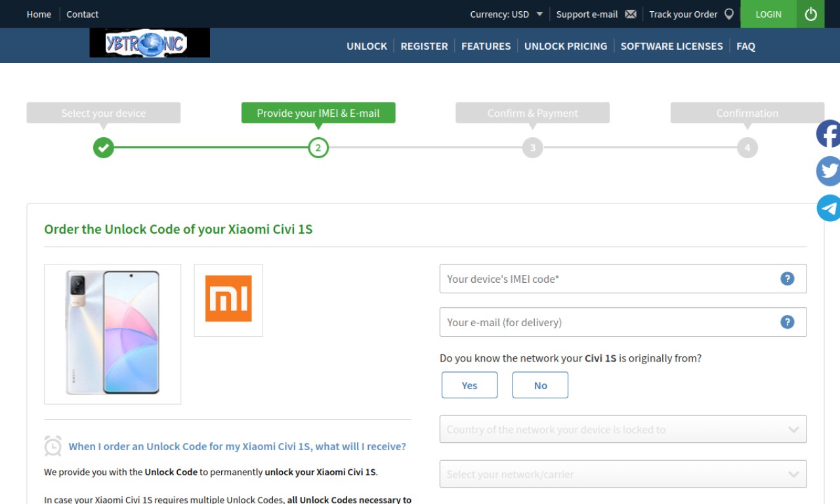Focus the e-mail for delivery field
840x504 pixels.
click(623, 322)
